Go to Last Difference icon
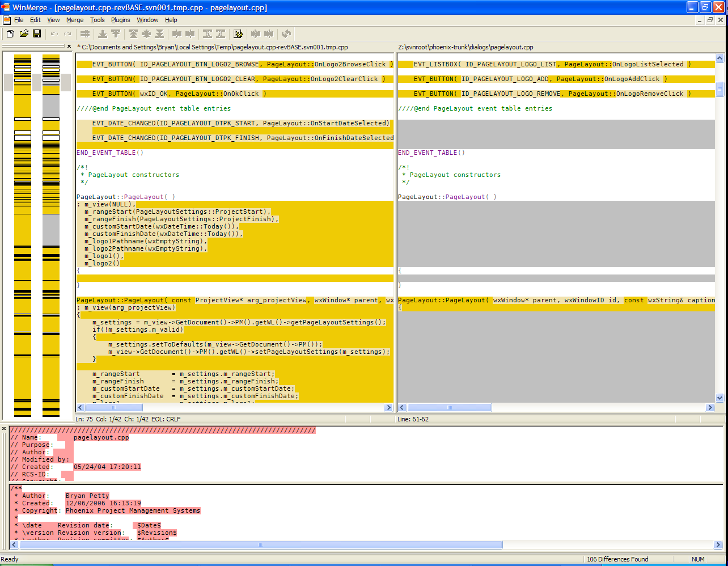Screen dimensions: 728x566 (x=159, y=34)
